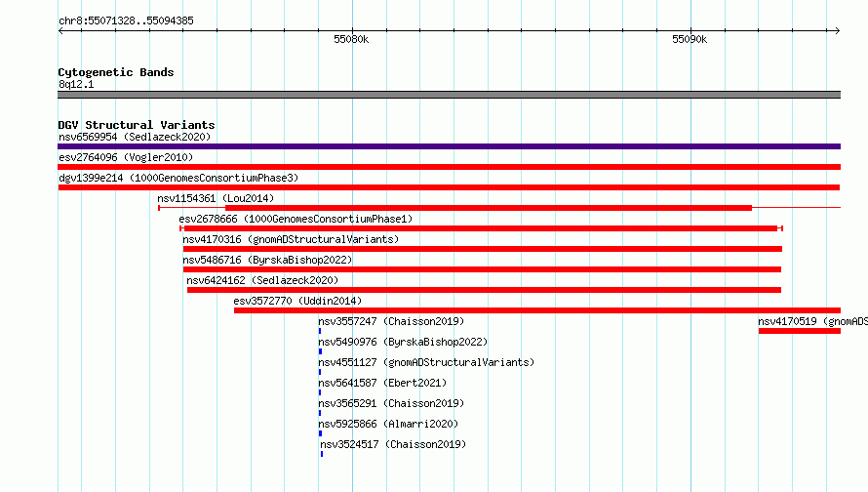Click the 55080k ruler label

pyautogui.click(x=351, y=39)
